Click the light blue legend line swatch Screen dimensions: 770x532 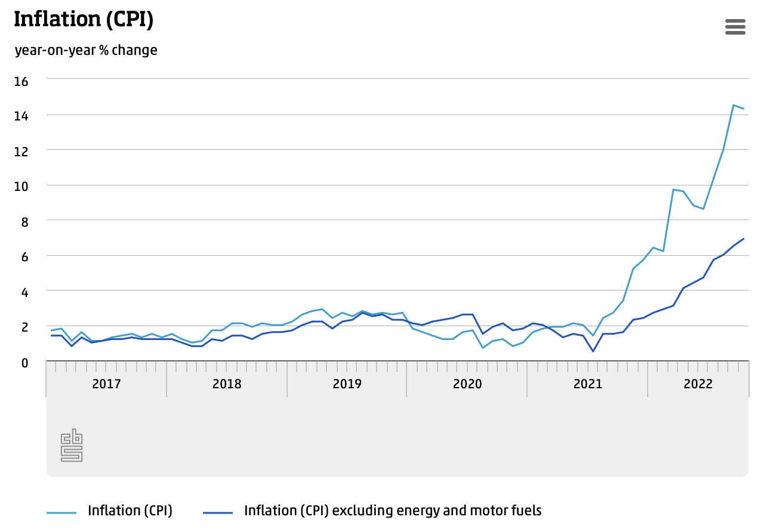[61, 512]
